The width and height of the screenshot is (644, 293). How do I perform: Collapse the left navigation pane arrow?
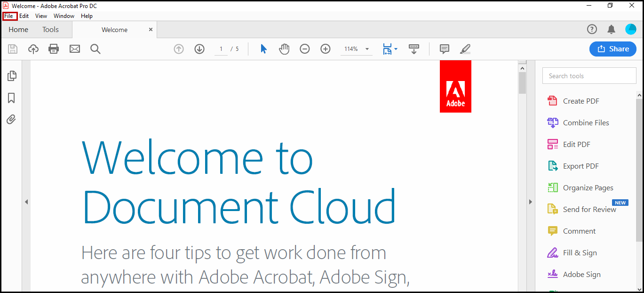click(x=26, y=202)
